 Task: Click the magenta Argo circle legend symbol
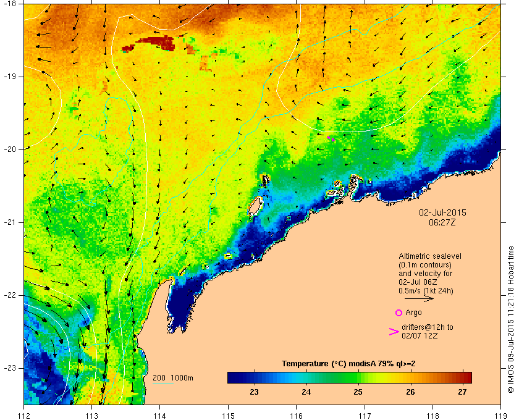click(x=399, y=313)
